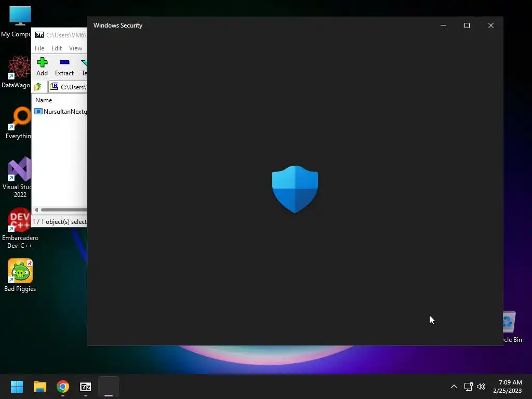
Task: Open the View menu in 7-Zip
Action: (75, 48)
